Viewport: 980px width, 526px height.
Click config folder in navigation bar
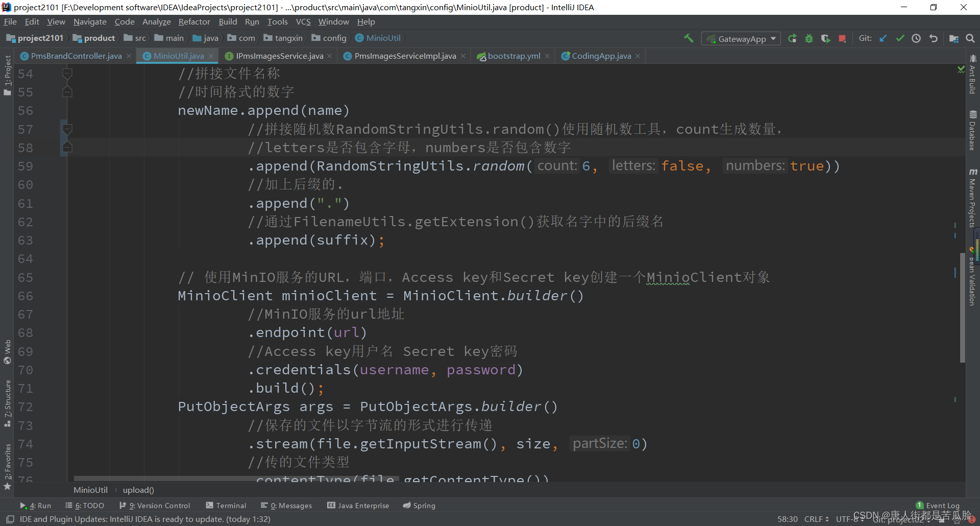point(329,38)
